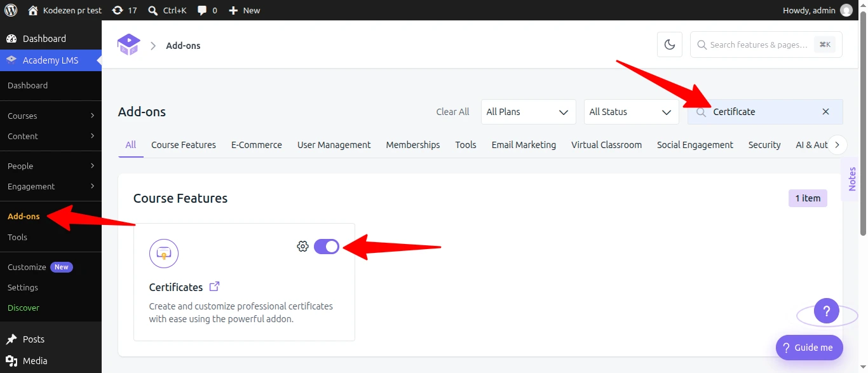Select the Security tab
This screenshot has width=868, height=373.
point(764,145)
